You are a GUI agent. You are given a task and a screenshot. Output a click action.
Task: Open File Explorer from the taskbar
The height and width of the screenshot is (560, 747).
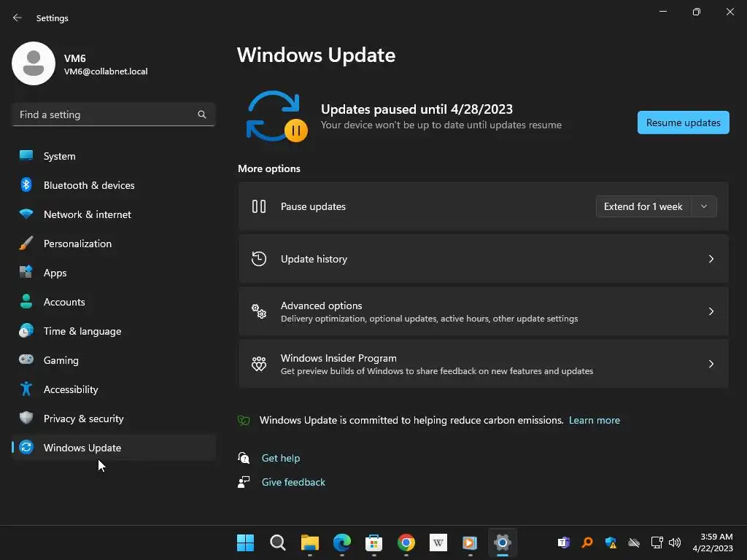(x=309, y=542)
